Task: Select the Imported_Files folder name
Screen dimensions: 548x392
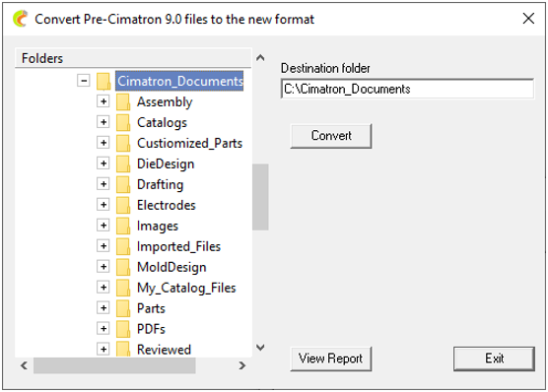Action: click(x=178, y=246)
